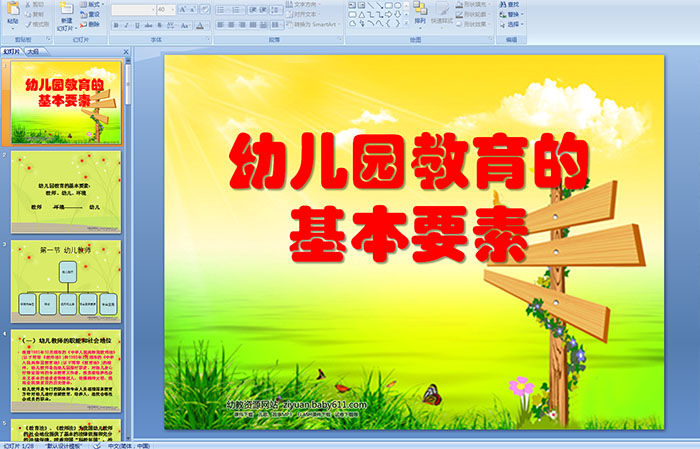Click the New Slide (新建幻灯片) icon
The image size is (700, 449).
(x=67, y=8)
